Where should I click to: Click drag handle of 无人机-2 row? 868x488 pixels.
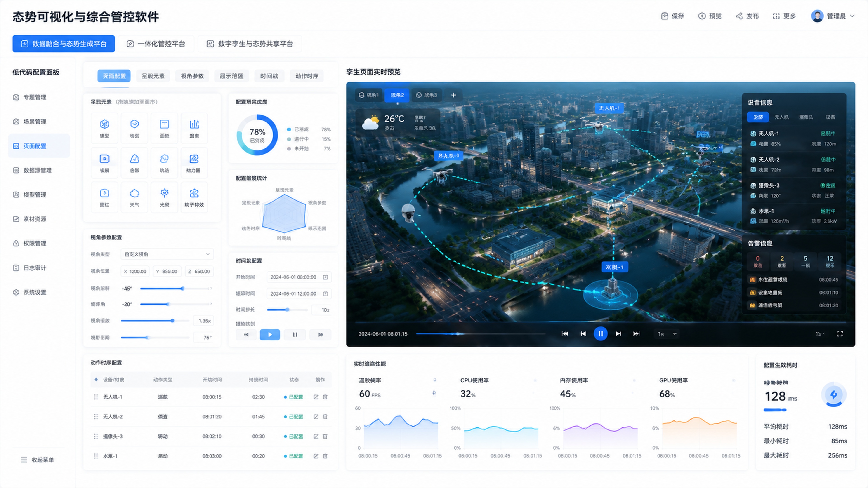point(96,417)
